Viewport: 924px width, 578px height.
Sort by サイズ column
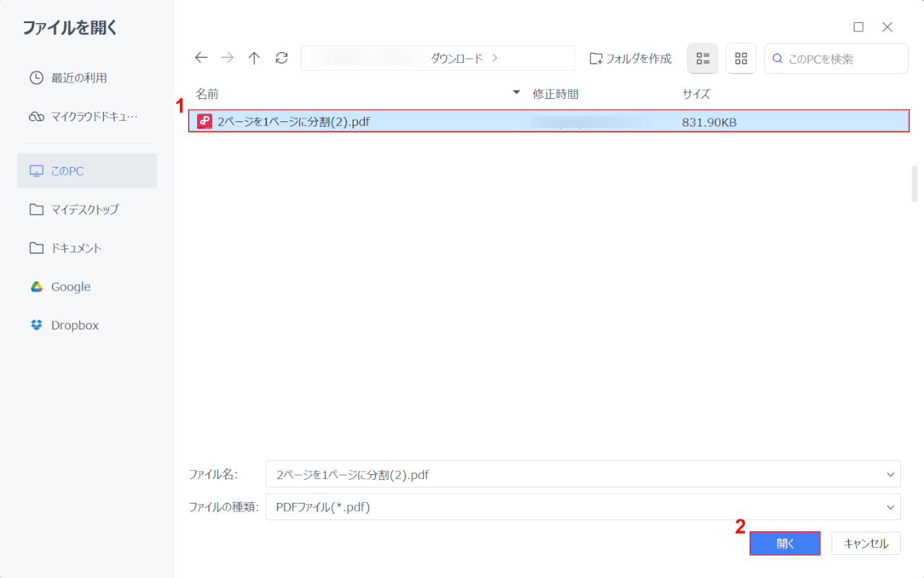pyautogui.click(x=697, y=94)
